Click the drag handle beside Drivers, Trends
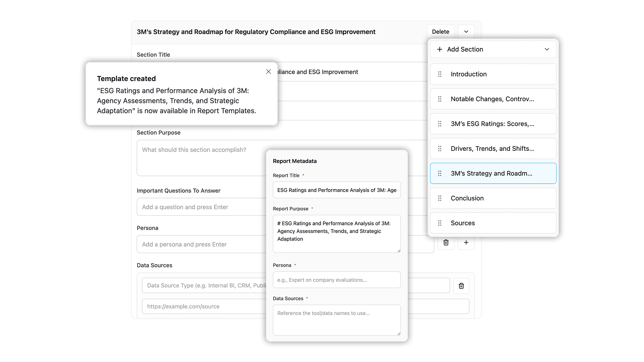This screenshot has width=644, height=362. (x=440, y=148)
